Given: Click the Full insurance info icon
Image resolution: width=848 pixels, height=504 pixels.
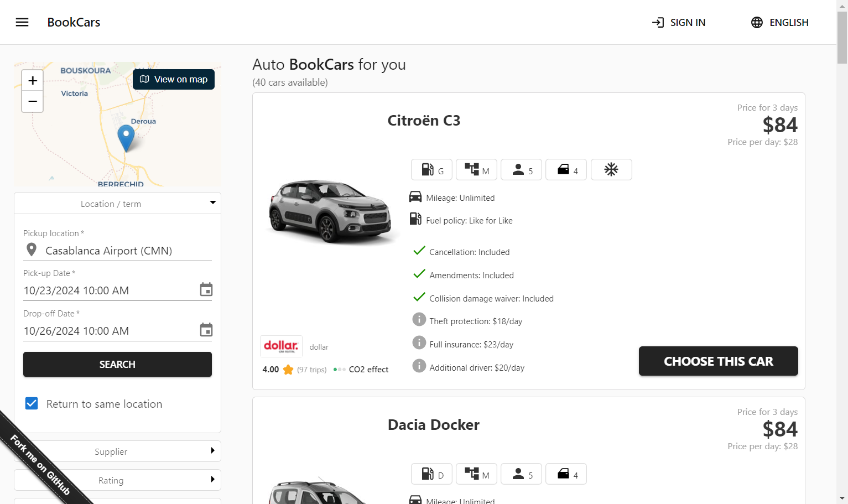Looking at the screenshot, I should tap(419, 342).
